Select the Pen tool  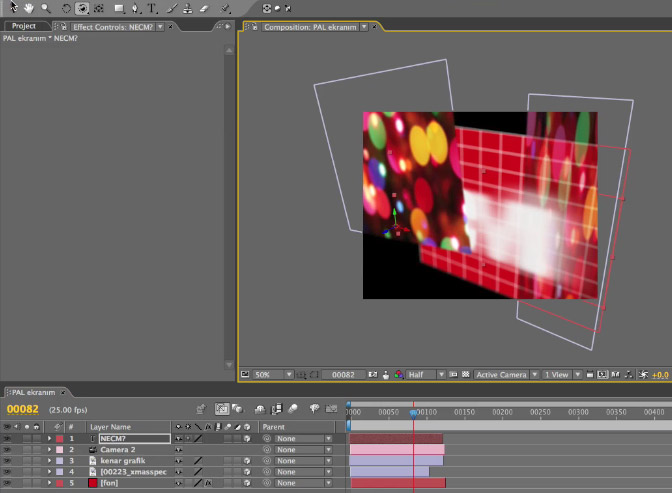click(x=135, y=8)
